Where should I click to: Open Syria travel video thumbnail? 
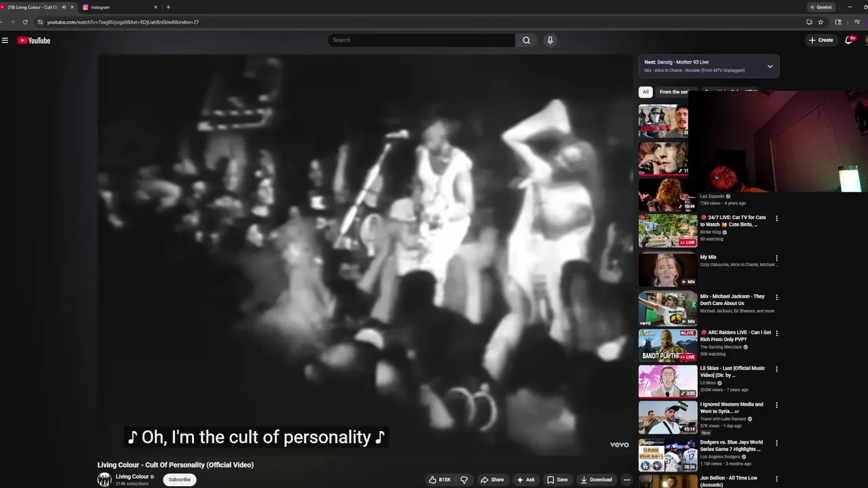(668, 418)
